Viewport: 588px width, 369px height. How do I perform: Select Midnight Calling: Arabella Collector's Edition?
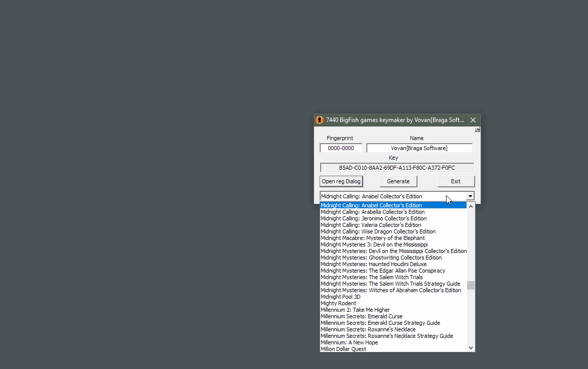393,212
